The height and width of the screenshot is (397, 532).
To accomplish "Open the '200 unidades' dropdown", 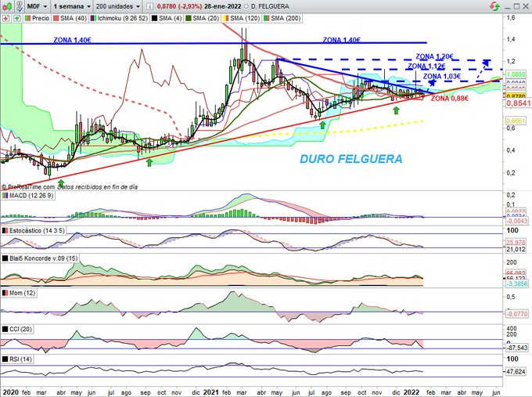I will [x=117, y=6].
